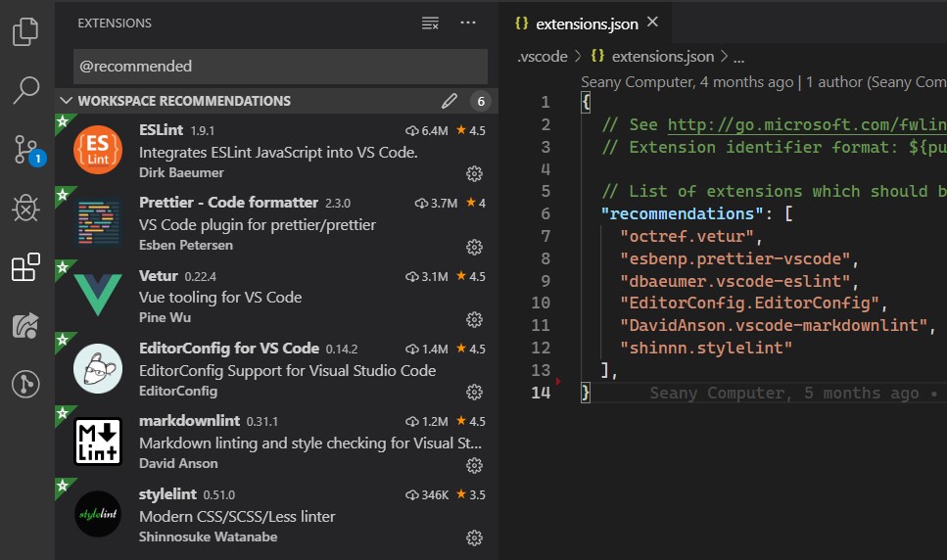Click the ellipsis breadcrumb segment
Image resolution: width=947 pixels, height=560 pixels.
[738, 58]
